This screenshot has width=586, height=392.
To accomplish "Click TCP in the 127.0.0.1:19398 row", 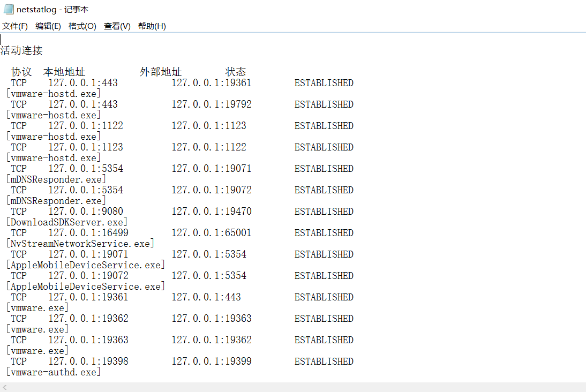I will [x=19, y=361].
